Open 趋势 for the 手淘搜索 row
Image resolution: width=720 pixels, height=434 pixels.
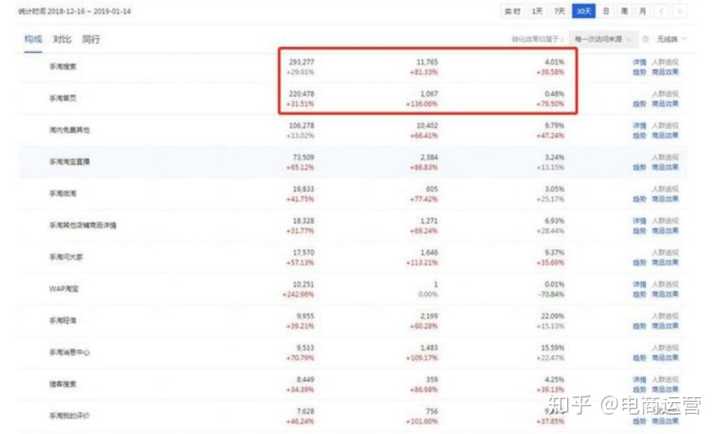(x=640, y=72)
